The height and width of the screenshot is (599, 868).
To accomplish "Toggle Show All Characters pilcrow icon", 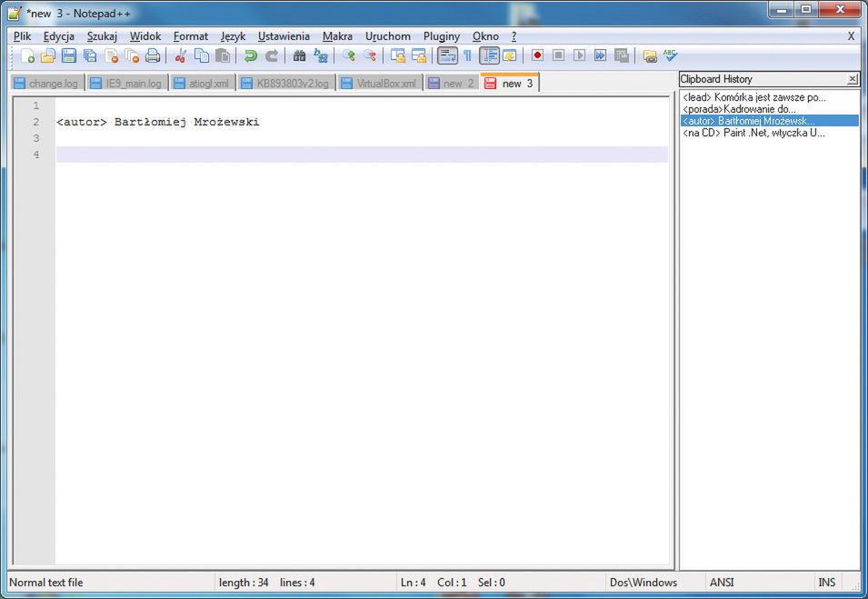I will click(x=468, y=55).
